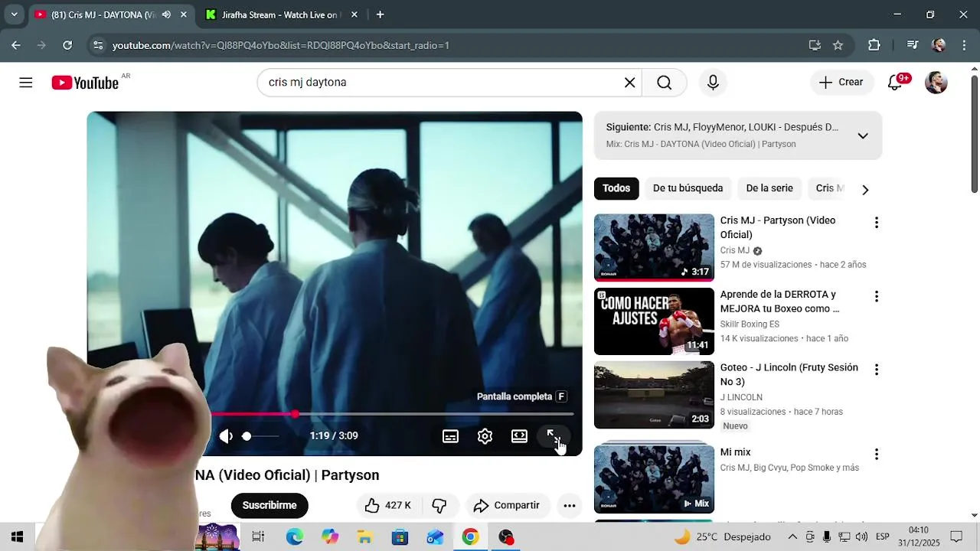
Task: Open Chrome tab search dropdown
Action: [14, 15]
